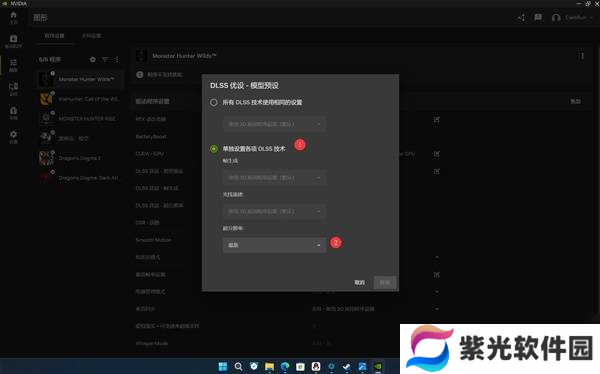
Task: Open File Explorer from the taskbar
Action: 269,366
